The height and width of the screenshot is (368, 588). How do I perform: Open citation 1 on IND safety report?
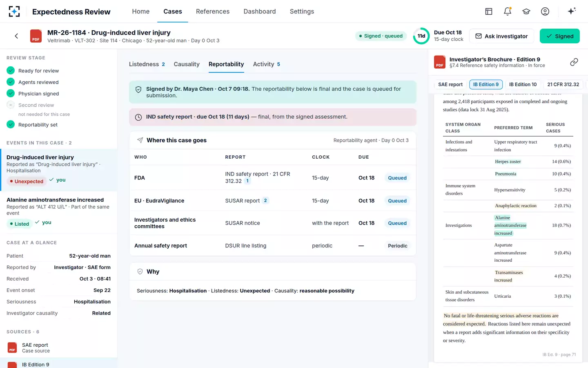(247, 181)
